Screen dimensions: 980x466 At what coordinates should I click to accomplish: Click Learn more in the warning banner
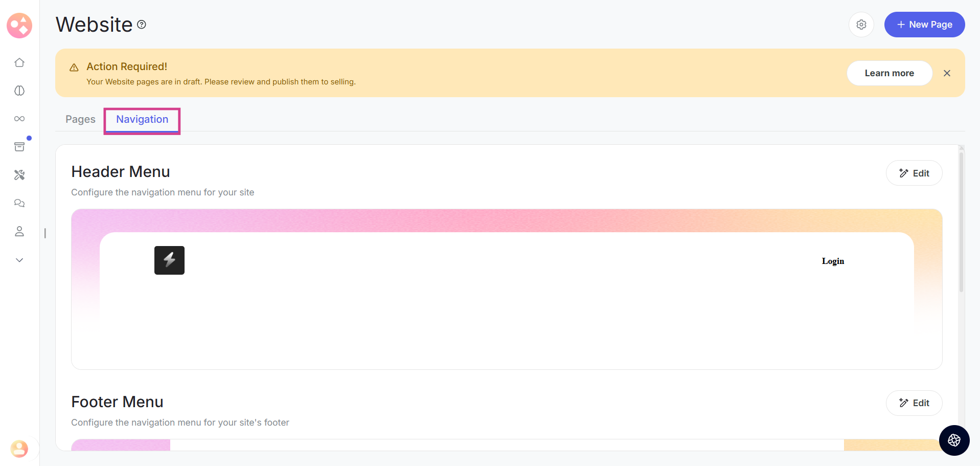(889, 73)
